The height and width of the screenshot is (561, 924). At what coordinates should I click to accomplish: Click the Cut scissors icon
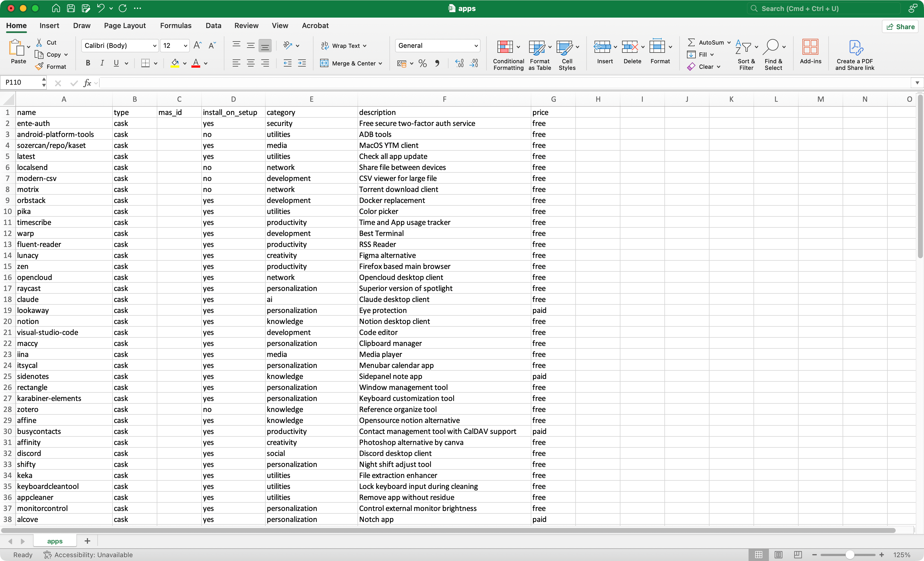click(39, 42)
